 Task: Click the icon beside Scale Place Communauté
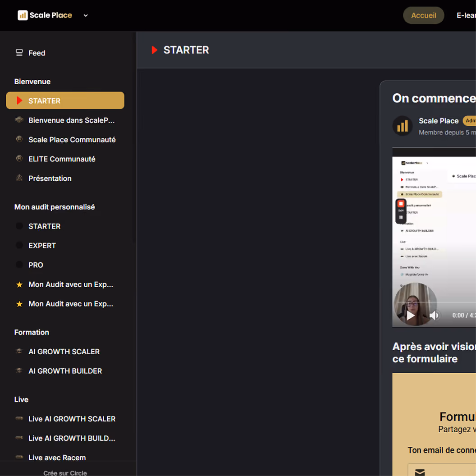pyautogui.click(x=19, y=139)
